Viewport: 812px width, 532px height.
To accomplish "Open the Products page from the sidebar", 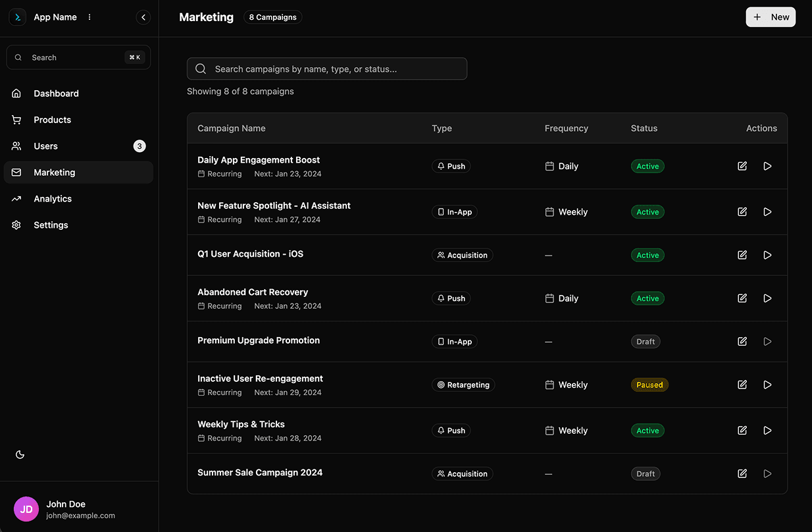I will coord(53,119).
